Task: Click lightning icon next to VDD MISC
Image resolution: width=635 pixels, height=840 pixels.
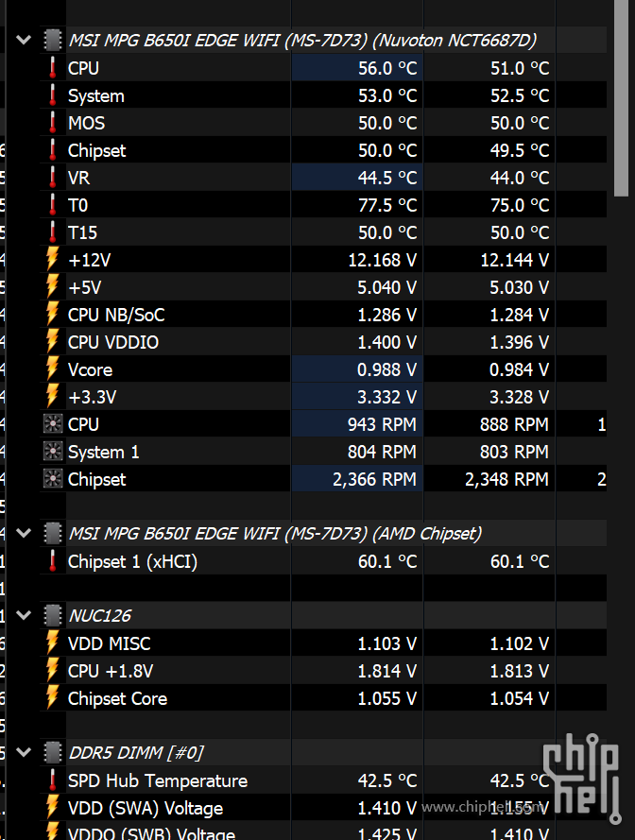Action: coord(53,643)
